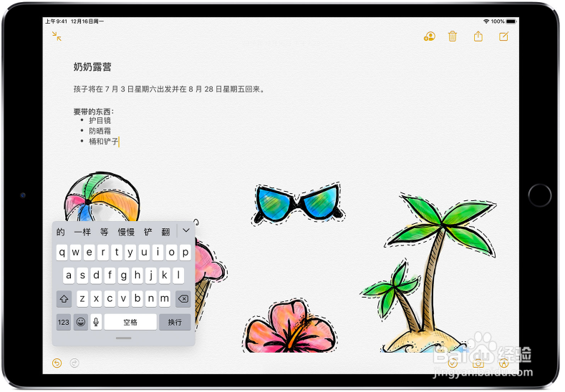Tap the f key
This screenshot has height=392, width=565.
(x=110, y=275)
